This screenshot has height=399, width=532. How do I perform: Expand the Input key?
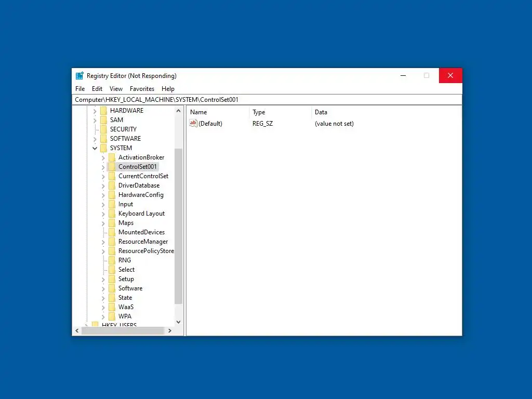point(103,205)
